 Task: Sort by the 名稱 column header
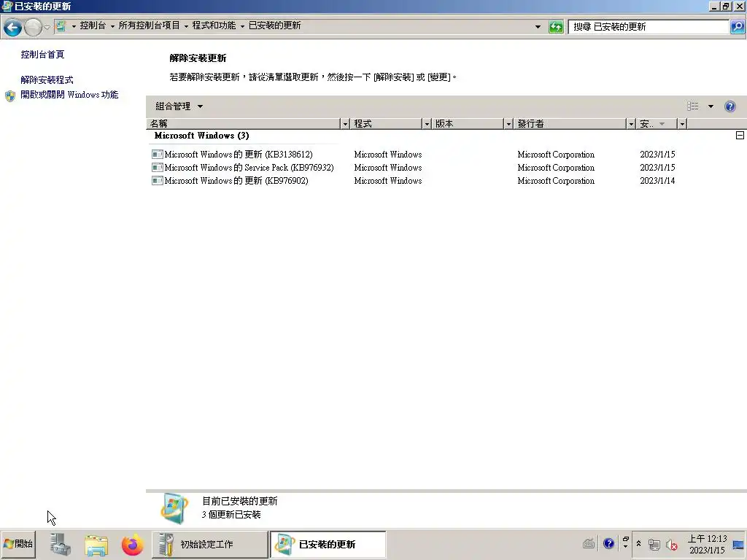click(x=244, y=124)
